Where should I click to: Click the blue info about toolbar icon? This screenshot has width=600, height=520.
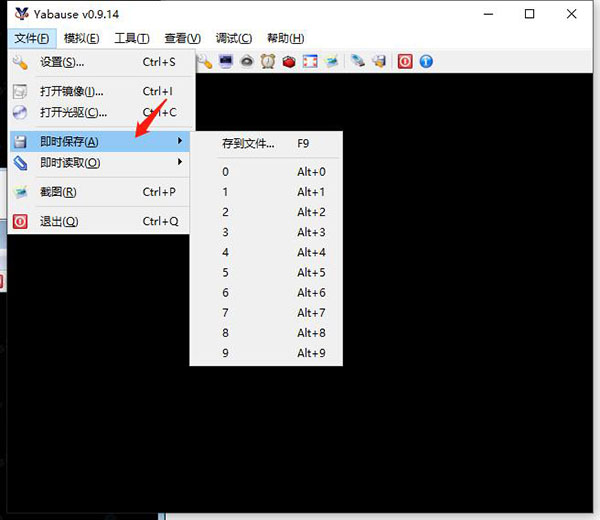pyautogui.click(x=426, y=61)
